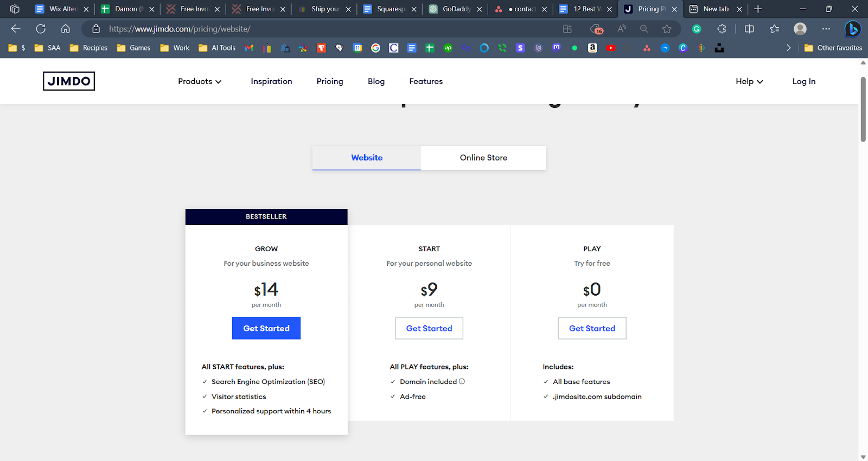Go to the browser home page icon

click(66, 29)
